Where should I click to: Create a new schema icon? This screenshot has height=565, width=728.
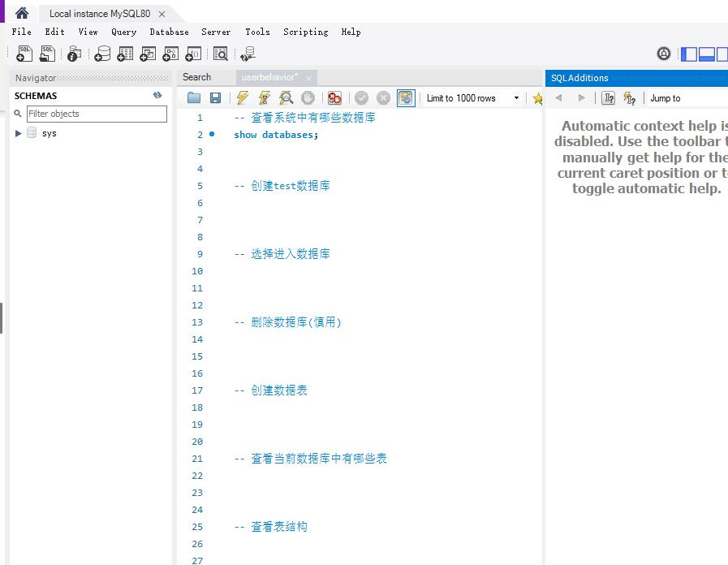102,54
